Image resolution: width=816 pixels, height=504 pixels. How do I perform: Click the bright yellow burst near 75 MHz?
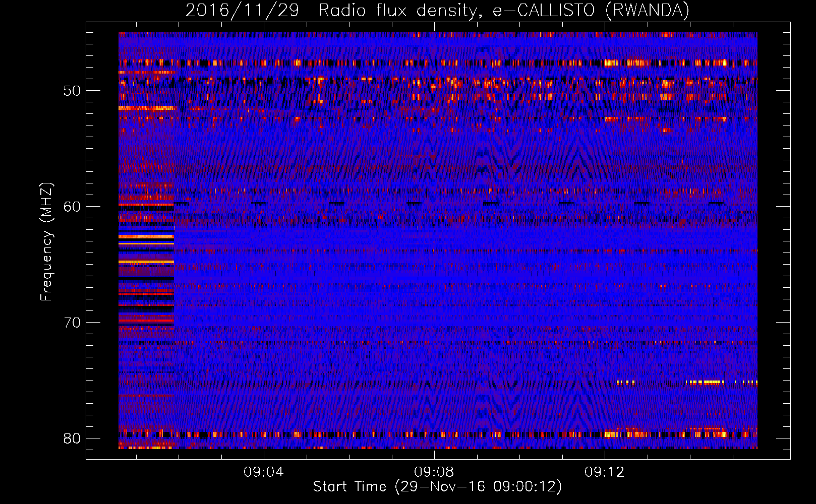[x=705, y=382]
